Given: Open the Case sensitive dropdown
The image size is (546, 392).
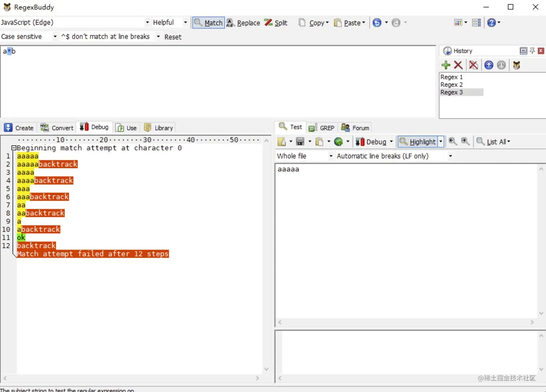Looking at the screenshot, I should pyautogui.click(x=55, y=36).
